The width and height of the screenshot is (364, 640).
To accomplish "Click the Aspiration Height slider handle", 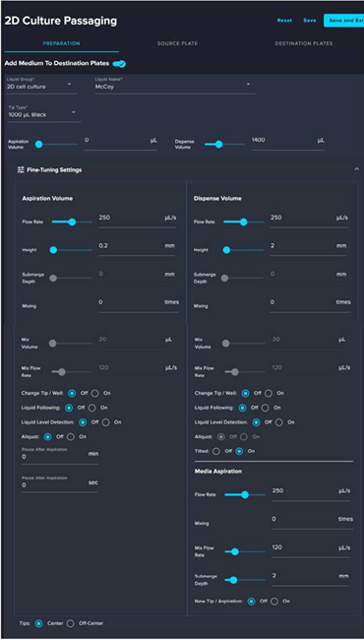I will (53, 250).
